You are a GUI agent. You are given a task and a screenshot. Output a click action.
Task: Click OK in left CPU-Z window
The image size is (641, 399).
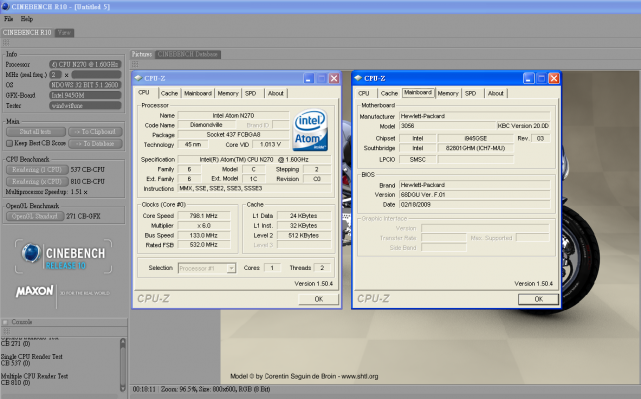[318, 299]
